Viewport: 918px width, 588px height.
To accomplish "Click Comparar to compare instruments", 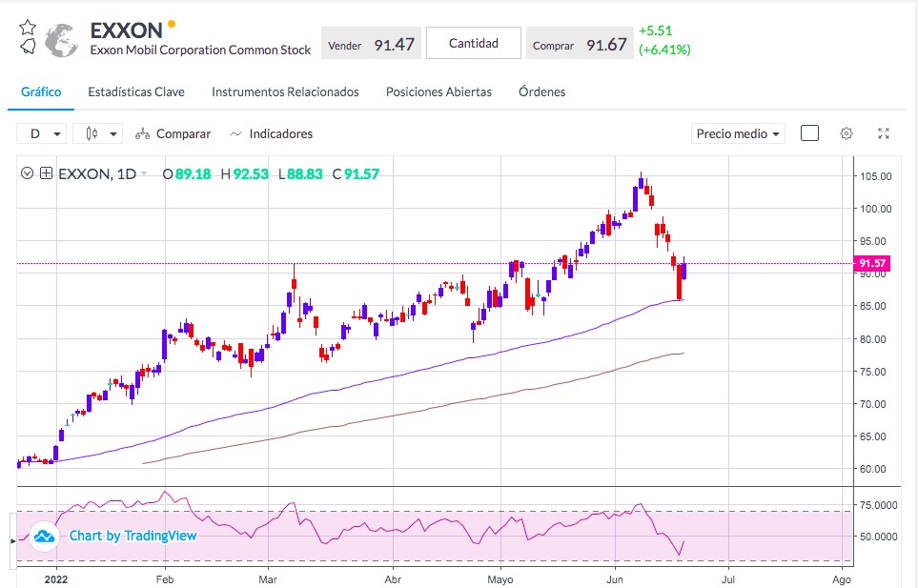I will point(173,134).
